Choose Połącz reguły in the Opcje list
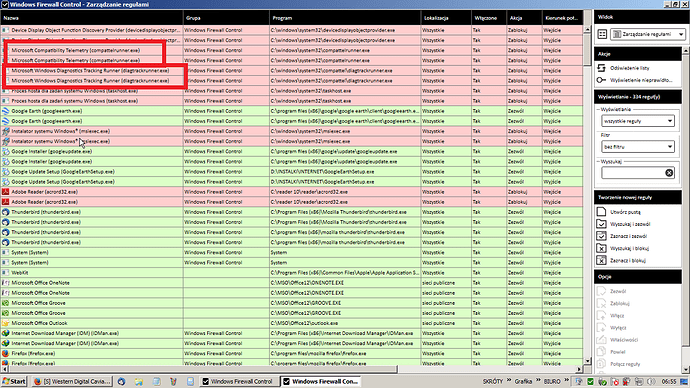 coord(625,364)
